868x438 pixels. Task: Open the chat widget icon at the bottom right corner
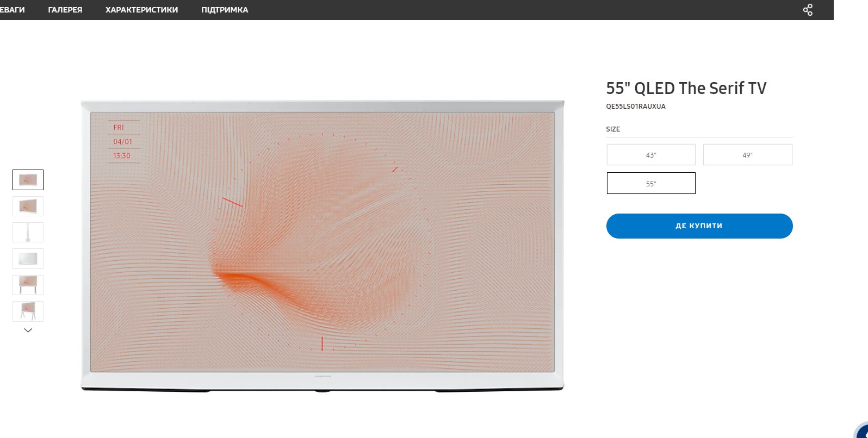point(861,430)
